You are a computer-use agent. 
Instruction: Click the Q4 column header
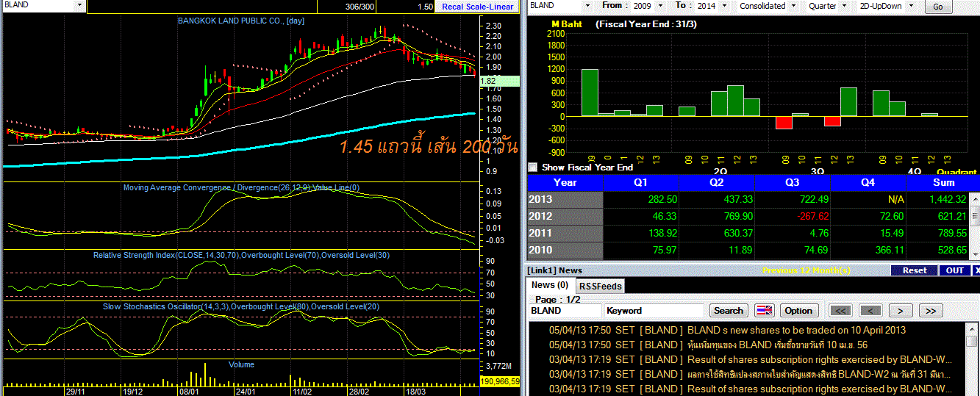(868, 182)
